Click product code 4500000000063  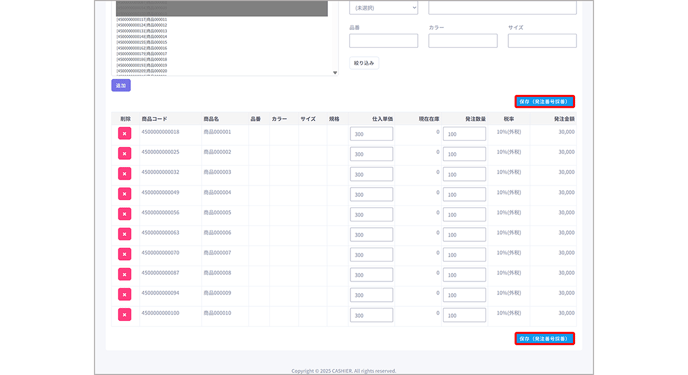pos(160,232)
